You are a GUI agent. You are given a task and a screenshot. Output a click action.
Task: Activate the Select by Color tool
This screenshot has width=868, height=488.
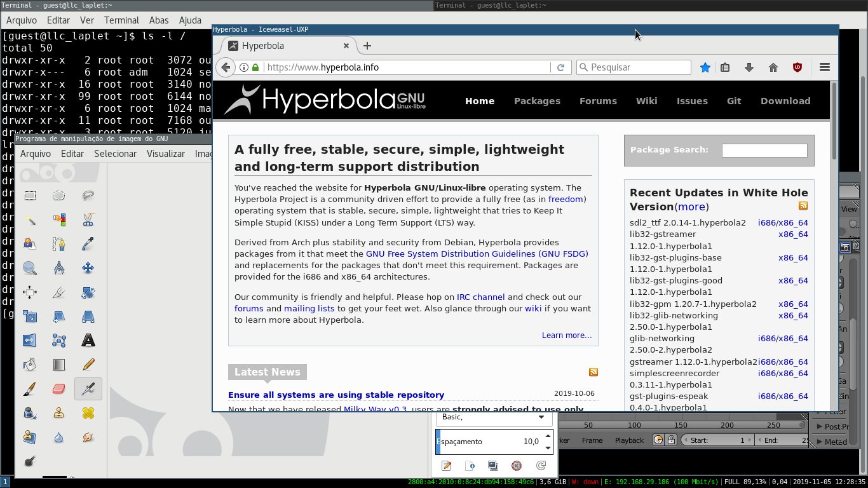(59, 220)
